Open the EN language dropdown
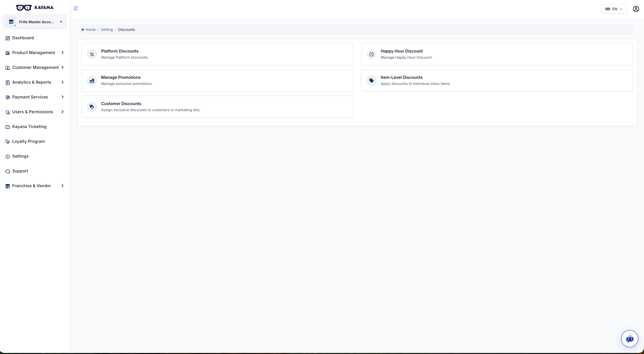Viewport: 644px width, 354px height. pyautogui.click(x=614, y=9)
